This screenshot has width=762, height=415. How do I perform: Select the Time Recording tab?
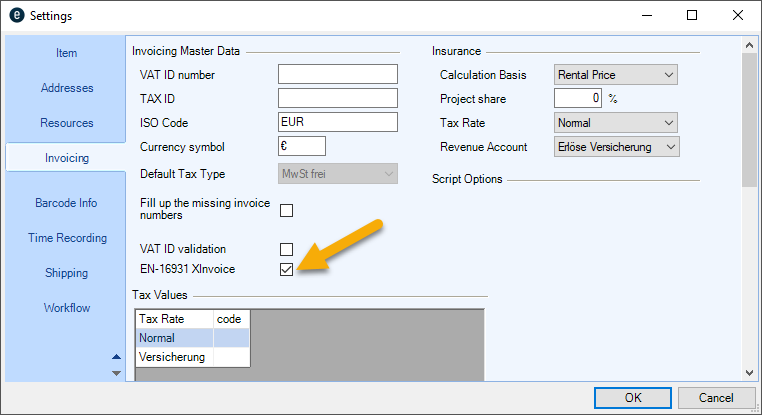(x=67, y=238)
